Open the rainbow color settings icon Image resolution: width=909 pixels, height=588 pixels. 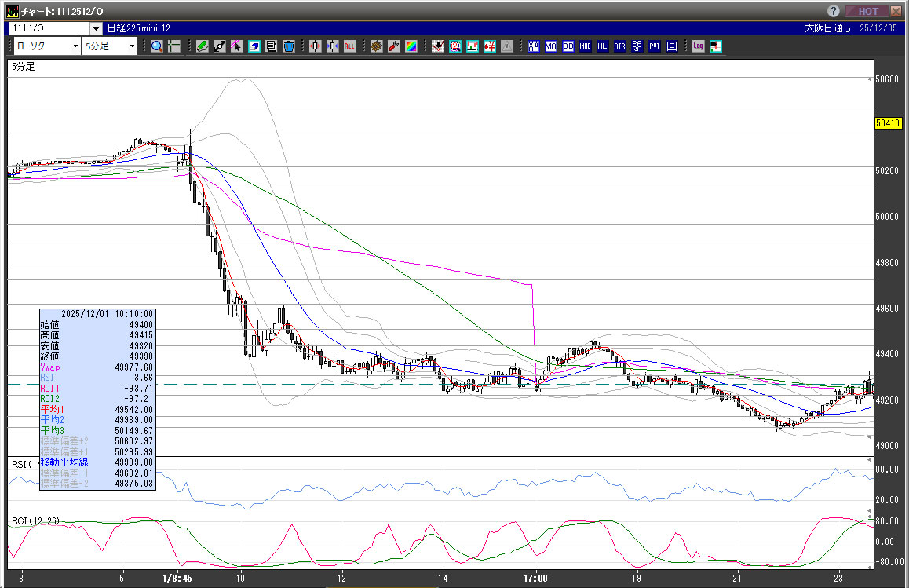click(x=411, y=46)
